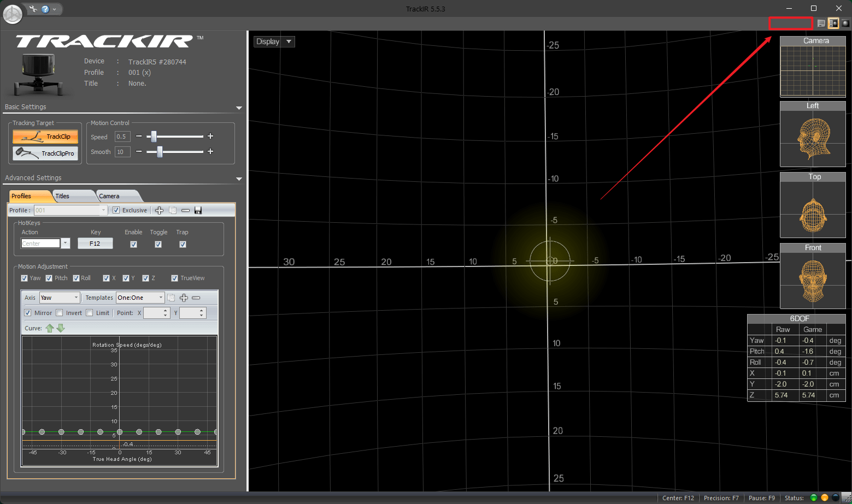852x504 pixels.
Task: Open the wrench settings tool in the quick toolbar
Action: (x=33, y=9)
